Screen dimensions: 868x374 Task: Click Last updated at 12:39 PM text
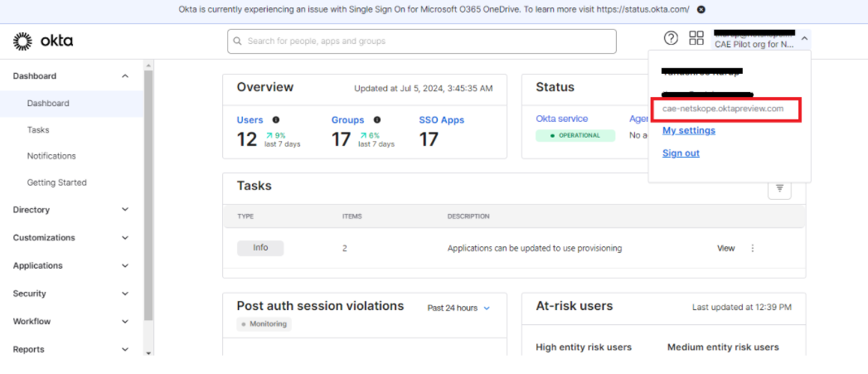tap(742, 307)
